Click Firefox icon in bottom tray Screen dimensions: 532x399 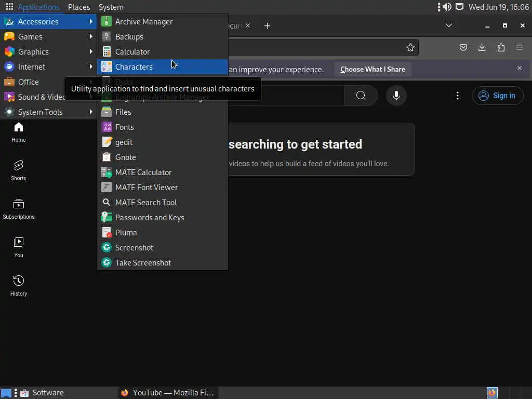(492, 393)
